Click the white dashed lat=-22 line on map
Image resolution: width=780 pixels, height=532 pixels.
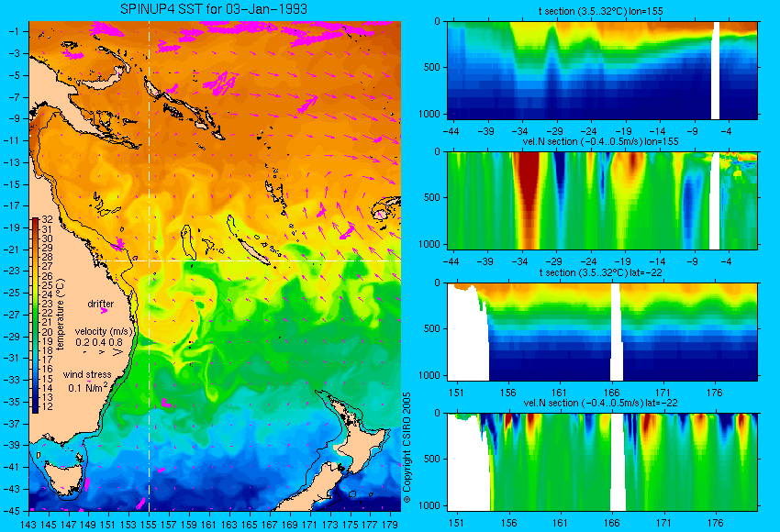[250, 260]
